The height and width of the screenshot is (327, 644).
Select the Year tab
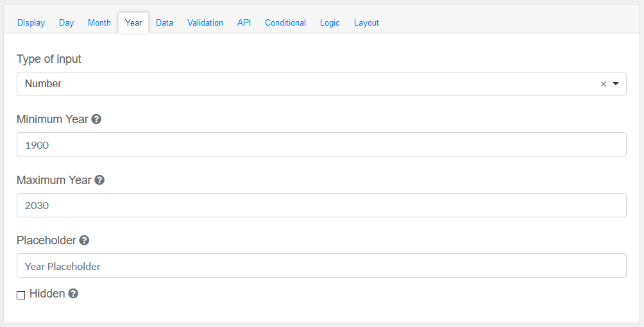pos(133,23)
